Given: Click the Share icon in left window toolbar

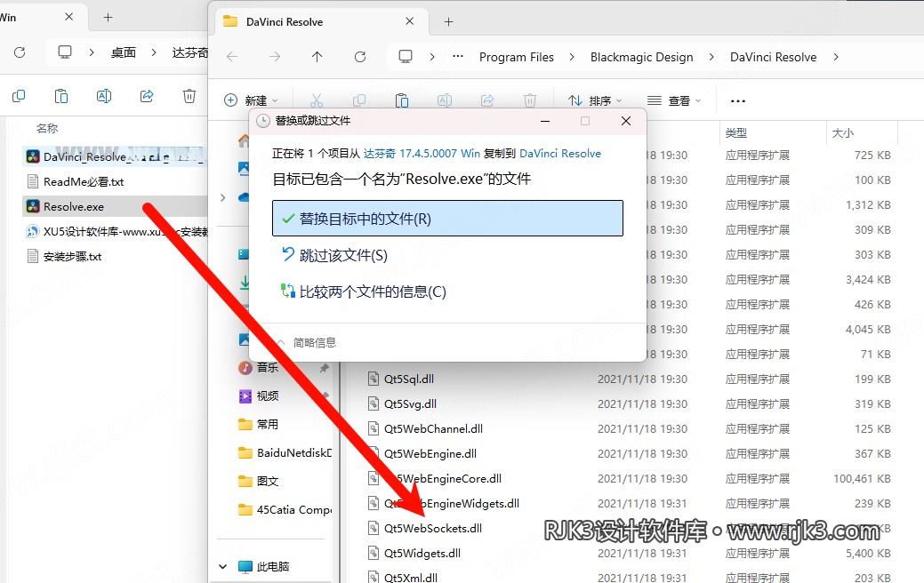Looking at the screenshot, I should point(147,96).
